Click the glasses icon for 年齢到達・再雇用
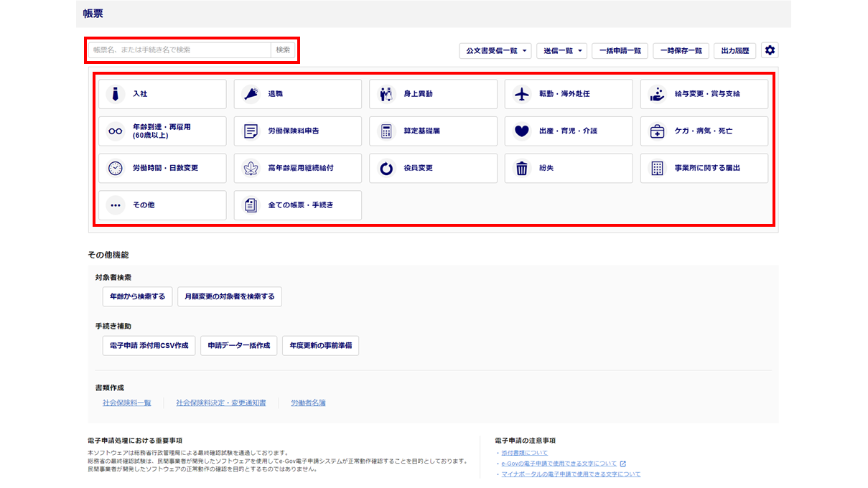 click(x=116, y=131)
